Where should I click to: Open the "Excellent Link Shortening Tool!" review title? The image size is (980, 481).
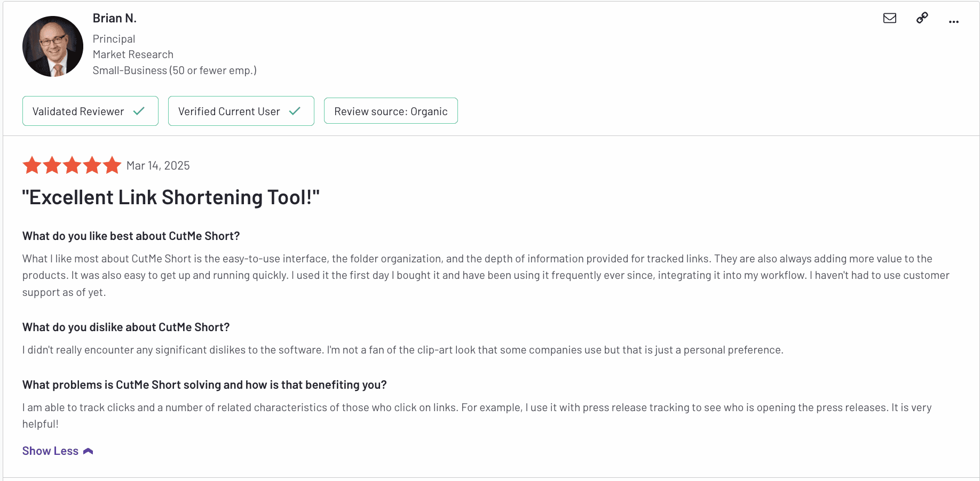click(x=171, y=197)
